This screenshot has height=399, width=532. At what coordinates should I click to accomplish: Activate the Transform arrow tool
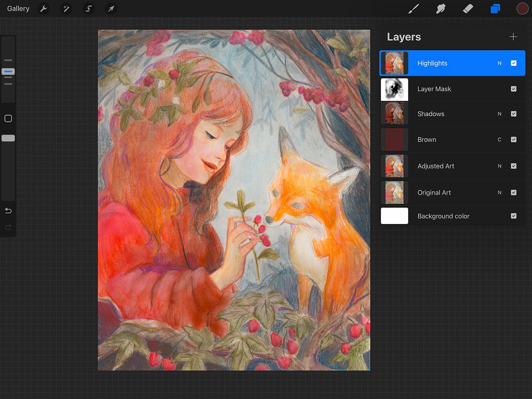tap(111, 8)
